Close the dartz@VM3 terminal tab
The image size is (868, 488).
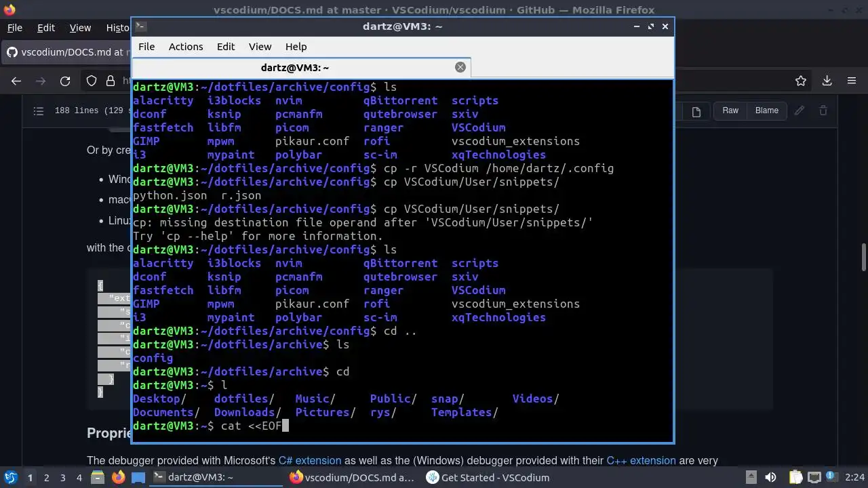click(460, 67)
